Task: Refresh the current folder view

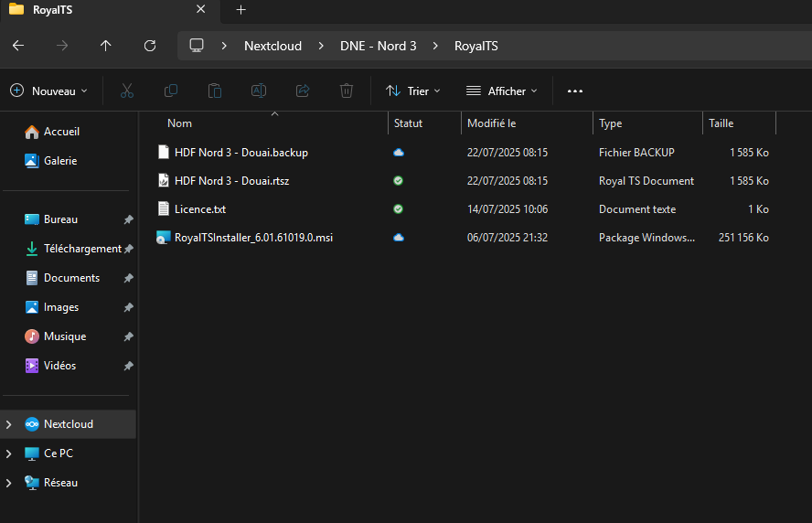Action: click(x=150, y=46)
